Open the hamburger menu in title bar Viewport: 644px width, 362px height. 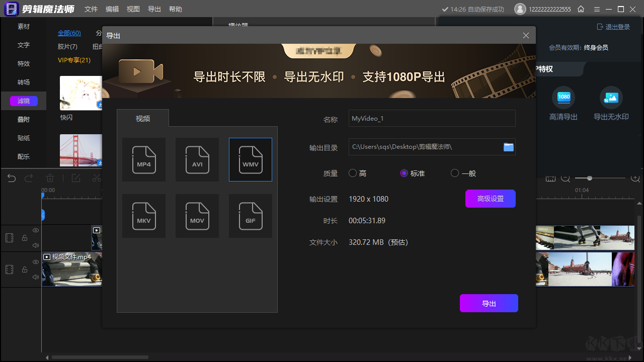click(597, 9)
